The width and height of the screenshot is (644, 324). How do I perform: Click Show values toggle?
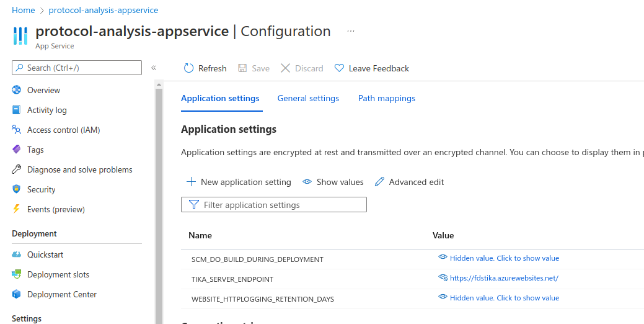[x=333, y=182]
